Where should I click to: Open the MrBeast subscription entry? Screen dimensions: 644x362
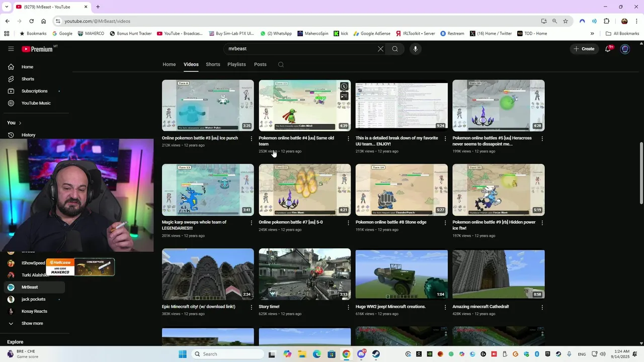[34, 287]
